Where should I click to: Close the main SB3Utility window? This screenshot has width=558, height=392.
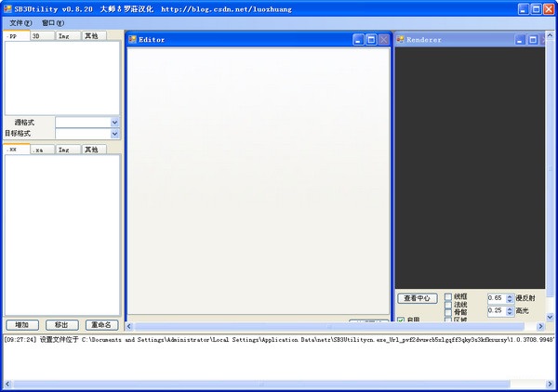[549, 9]
